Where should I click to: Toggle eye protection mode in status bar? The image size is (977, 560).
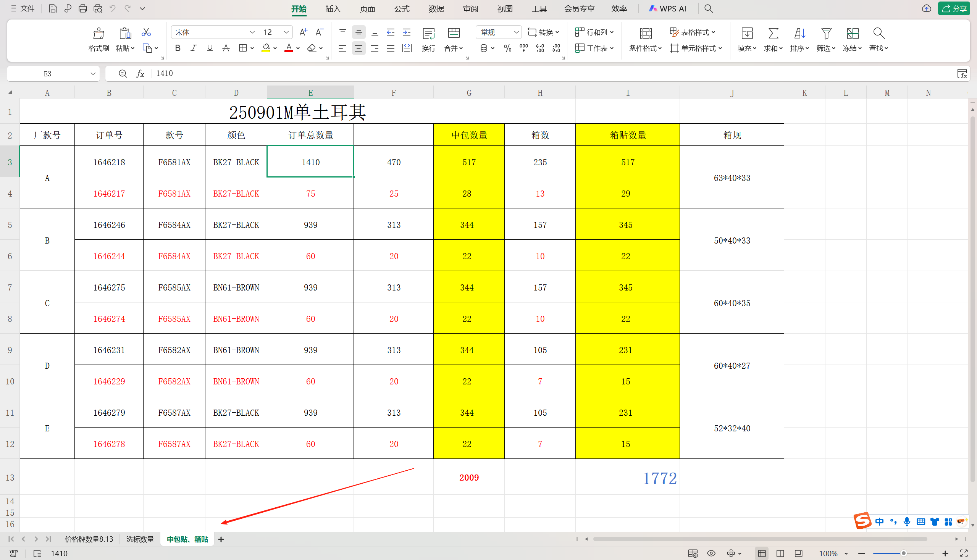tap(711, 553)
